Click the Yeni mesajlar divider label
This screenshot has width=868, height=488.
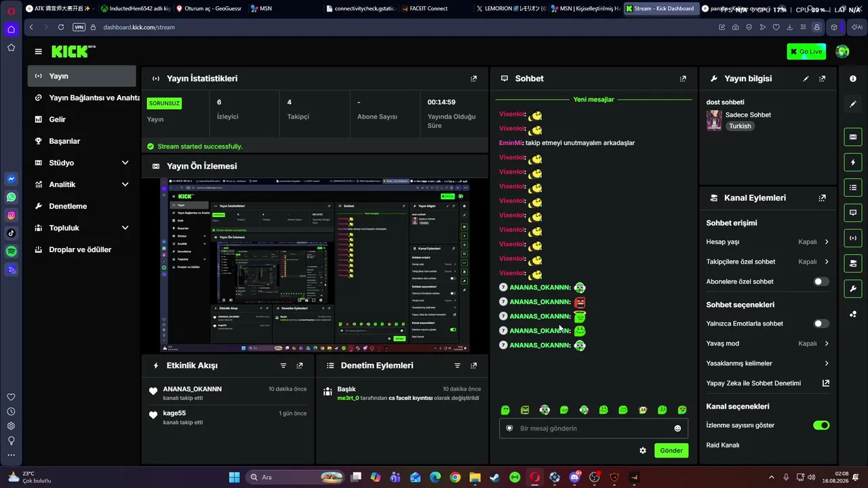593,100
